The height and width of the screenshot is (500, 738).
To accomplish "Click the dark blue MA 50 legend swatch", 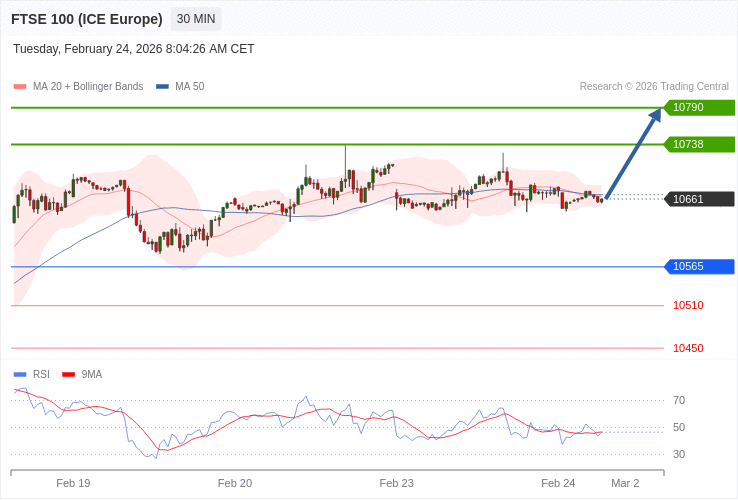I will pos(162,87).
